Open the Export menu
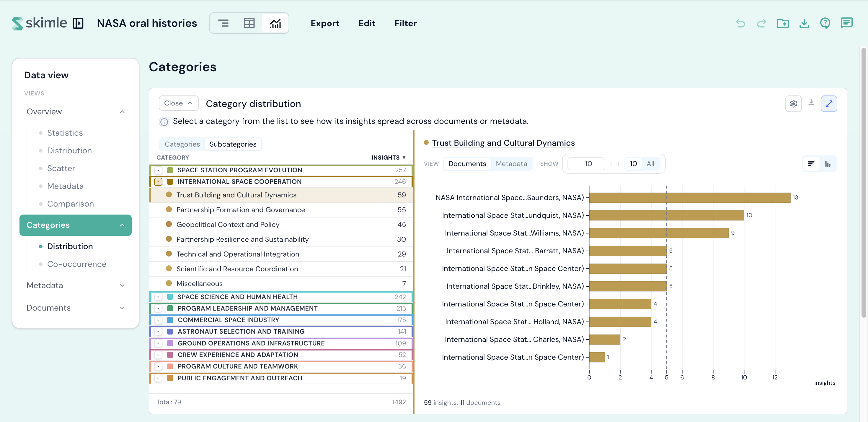 pos(324,23)
